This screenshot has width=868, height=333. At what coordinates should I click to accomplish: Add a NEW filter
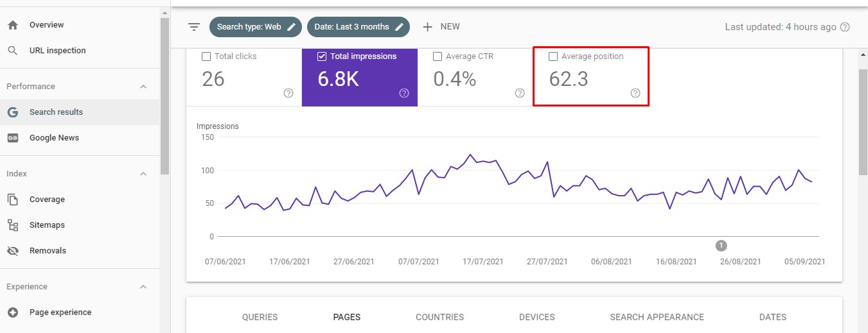click(441, 27)
